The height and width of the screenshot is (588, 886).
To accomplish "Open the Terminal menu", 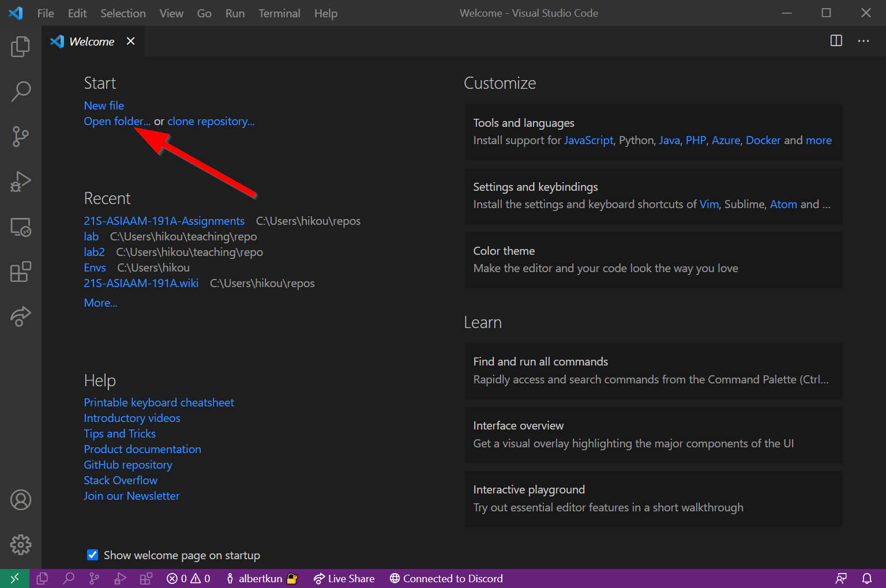I will pyautogui.click(x=279, y=13).
